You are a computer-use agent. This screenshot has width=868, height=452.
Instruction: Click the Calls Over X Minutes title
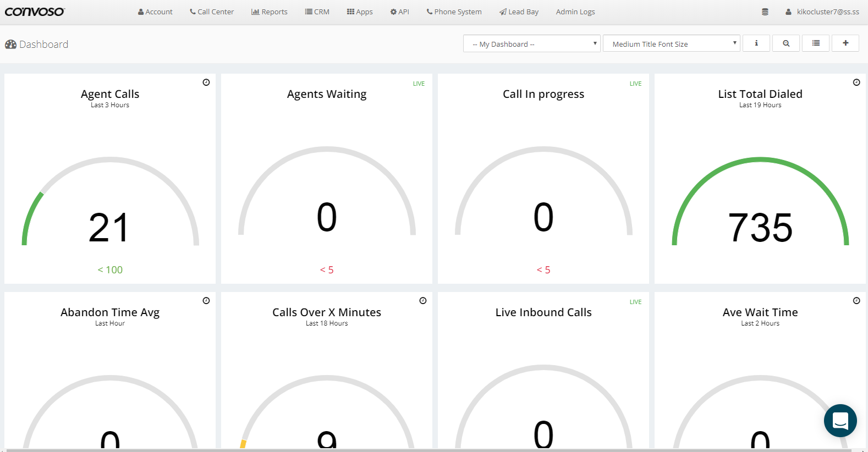click(327, 312)
